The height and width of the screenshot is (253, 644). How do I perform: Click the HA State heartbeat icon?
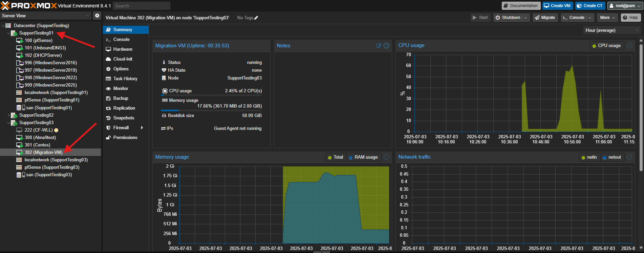(164, 70)
